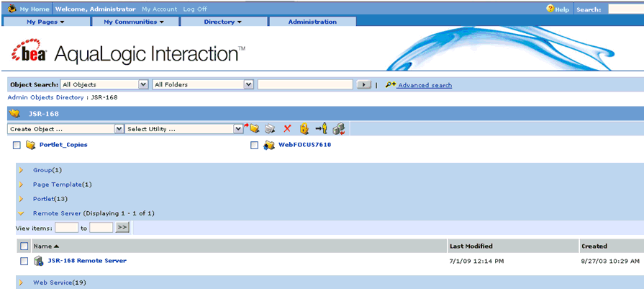Collapse the Remote Server section
The image size is (644, 289).
point(21,213)
